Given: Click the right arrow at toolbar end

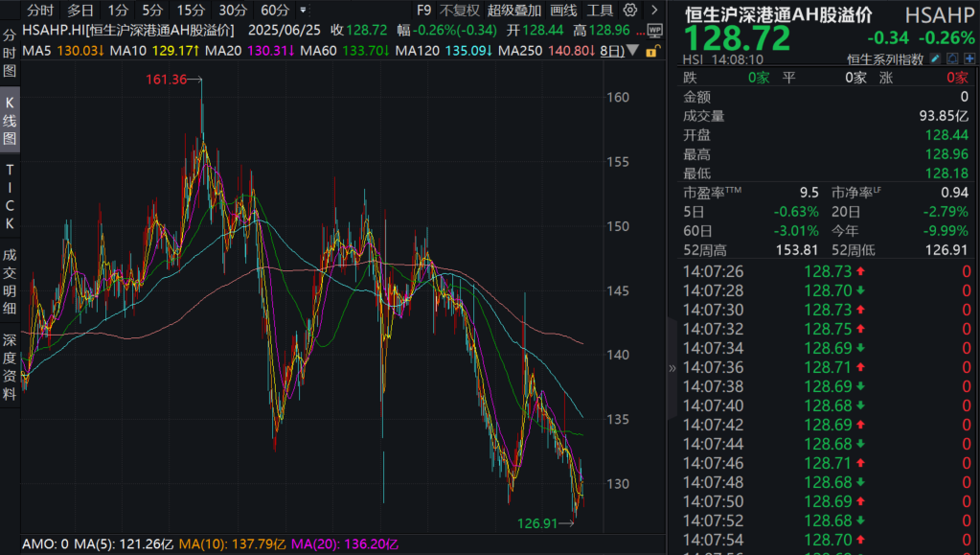Looking at the screenshot, I should (x=656, y=11).
